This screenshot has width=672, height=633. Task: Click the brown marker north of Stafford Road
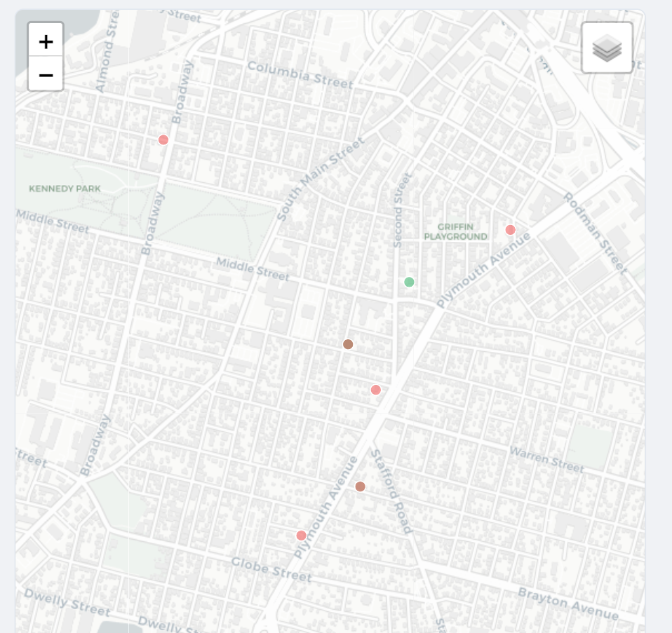point(360,484)
